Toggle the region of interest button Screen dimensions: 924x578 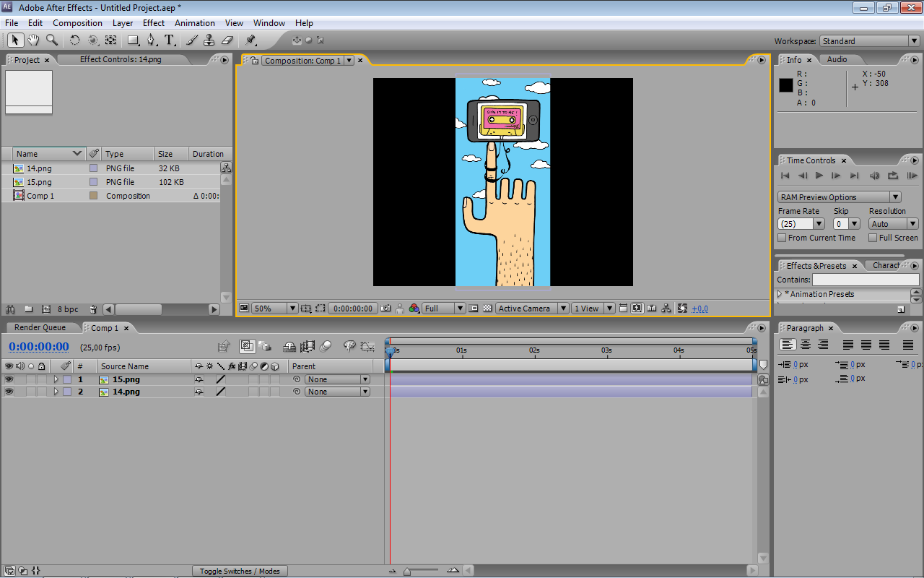tap(474, 309)
